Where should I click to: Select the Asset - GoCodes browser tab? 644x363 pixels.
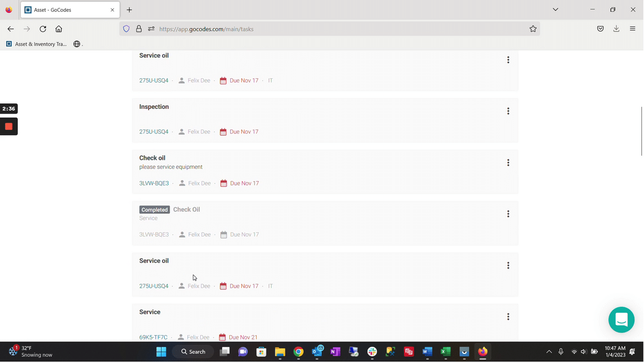pyautogui.click(x=64, y=10)
